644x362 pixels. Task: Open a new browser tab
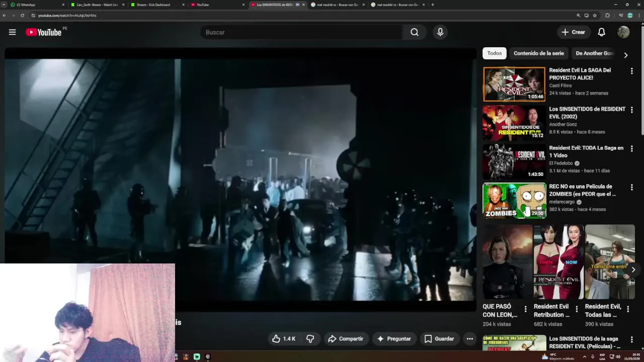[x=433, y=5]
